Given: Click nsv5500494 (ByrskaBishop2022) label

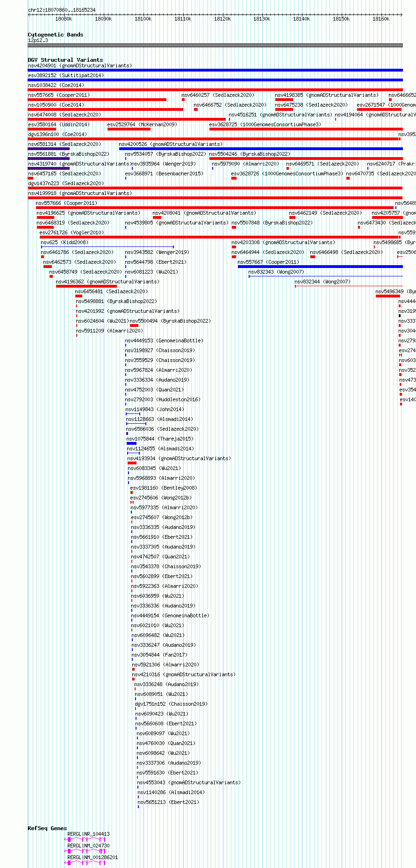Looking at the screenshot, I should (171, 321).
